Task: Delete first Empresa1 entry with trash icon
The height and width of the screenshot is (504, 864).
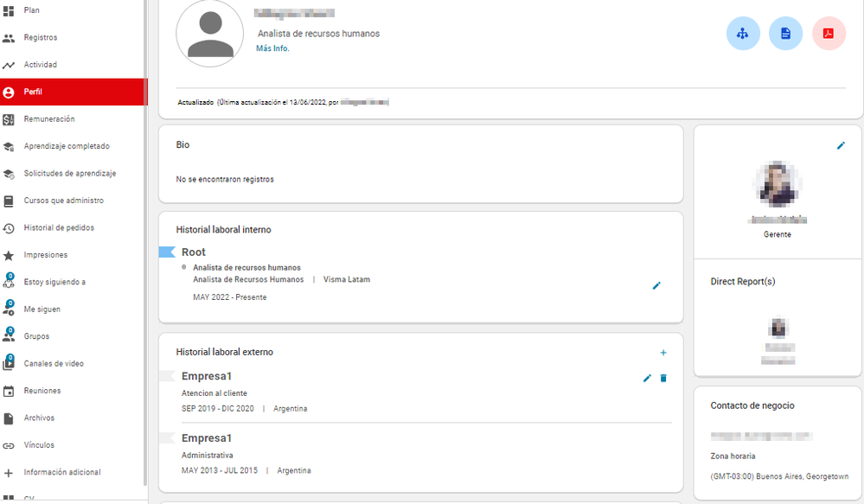Action: (663, 378)
